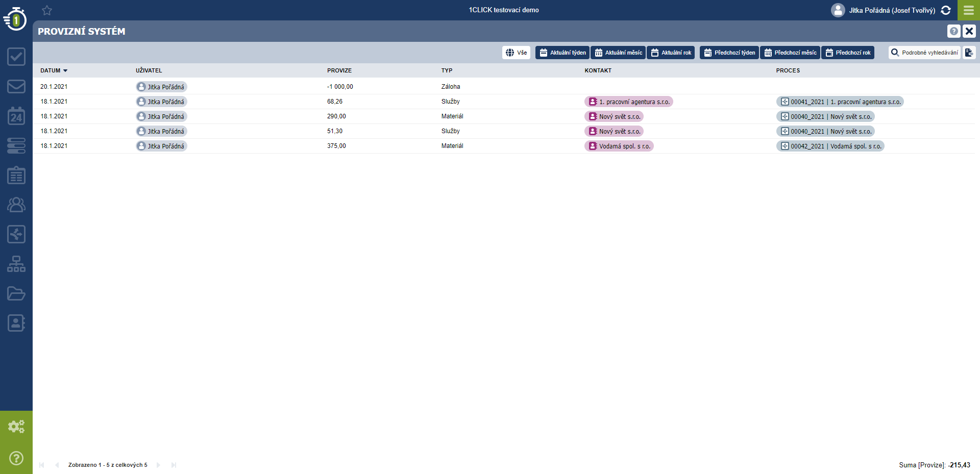Open process 00040_2021 in Materiál row
Screen dimensions: 980x474
click(825, 116)
